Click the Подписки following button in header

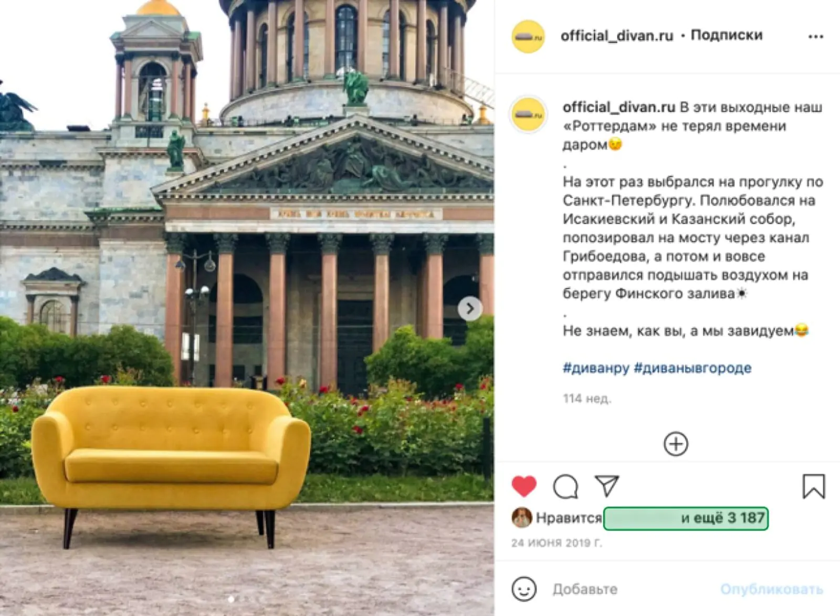click(726, 35)
